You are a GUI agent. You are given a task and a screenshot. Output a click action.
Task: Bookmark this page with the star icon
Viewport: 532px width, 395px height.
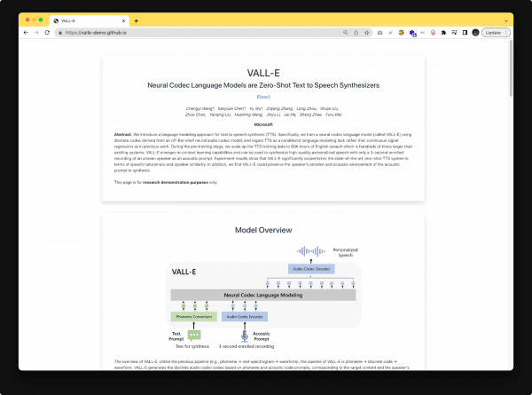pyautogui.click(x=367, y=33)
